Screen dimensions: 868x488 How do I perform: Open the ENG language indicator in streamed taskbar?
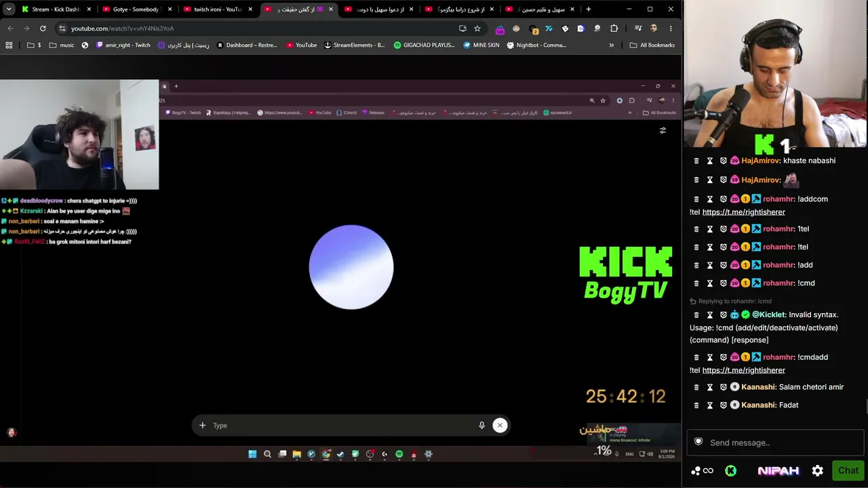(629, 454)
